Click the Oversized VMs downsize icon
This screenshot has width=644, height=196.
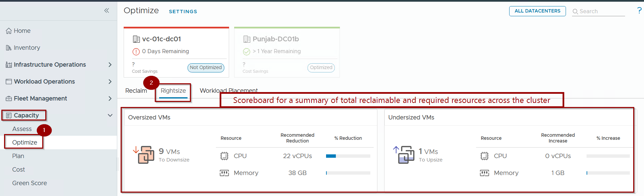[x=145, y=155]
